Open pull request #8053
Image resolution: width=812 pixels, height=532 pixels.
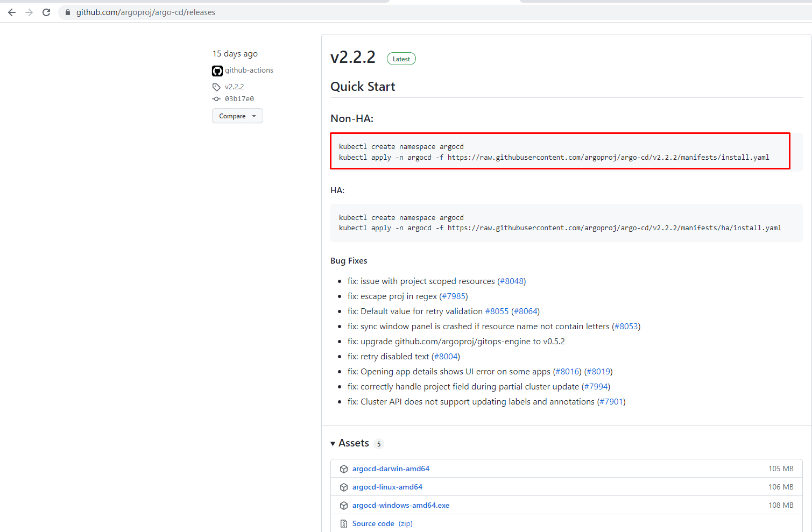[626, 327]
